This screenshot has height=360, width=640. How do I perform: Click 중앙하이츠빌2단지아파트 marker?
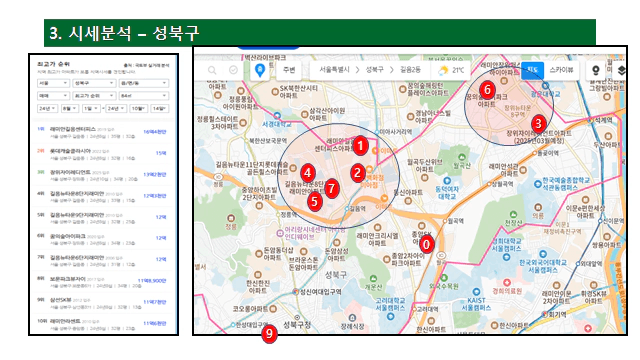[259, 205]
